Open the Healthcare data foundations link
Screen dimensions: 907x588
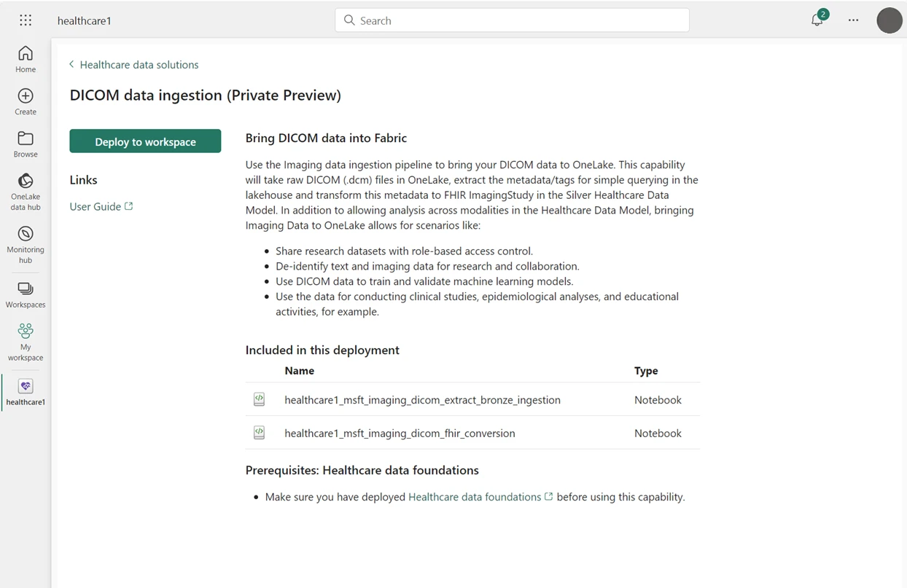pos(475,496)
